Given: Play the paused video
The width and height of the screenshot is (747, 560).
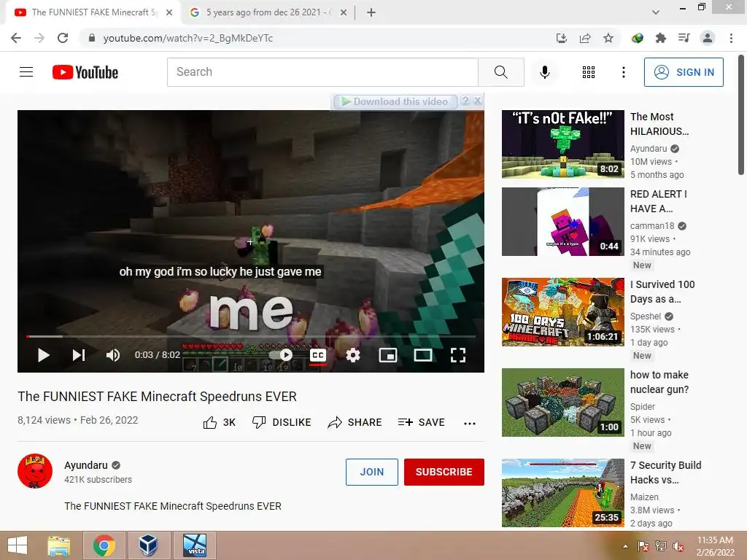Looking at the screenshot, I should tap(43, 355).
